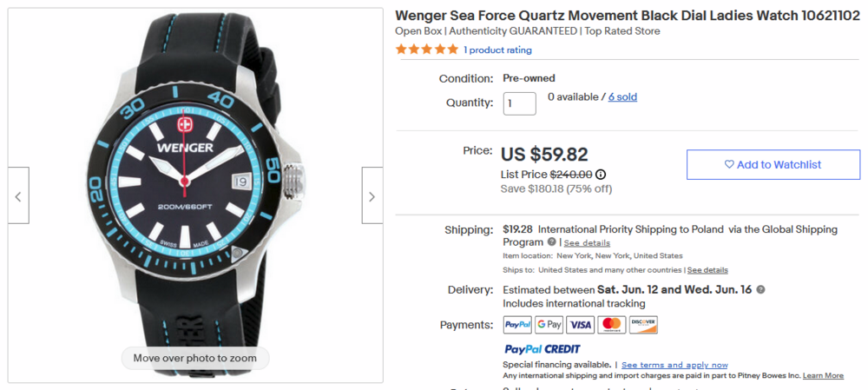Click the PayPal Credit logo
Image resolution: width=868 pixels, height=390 pixels.
(542, 349)
